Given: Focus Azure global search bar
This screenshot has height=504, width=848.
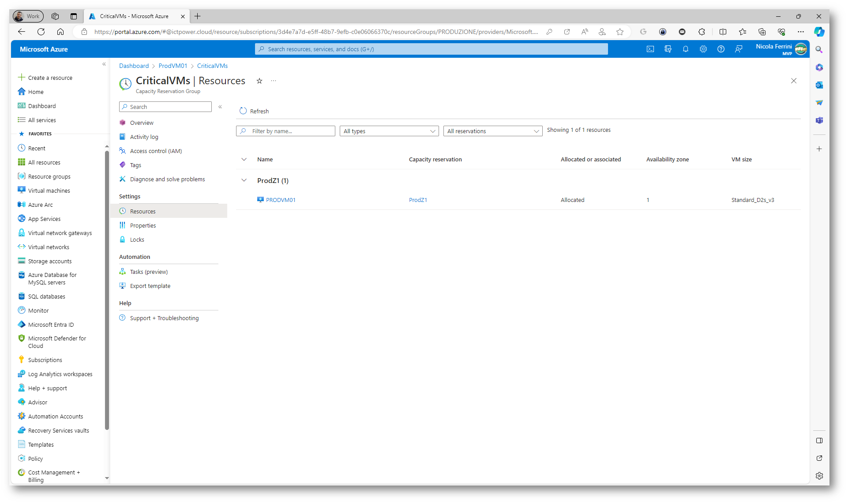Looking at the screenshot, I should click(431, 49).
